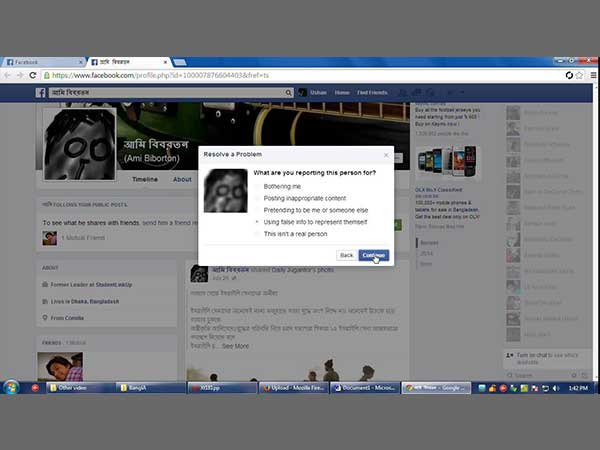Open Find Friends in the header
The height and width of the screenshot is (450, 600).
pos(372,93)
